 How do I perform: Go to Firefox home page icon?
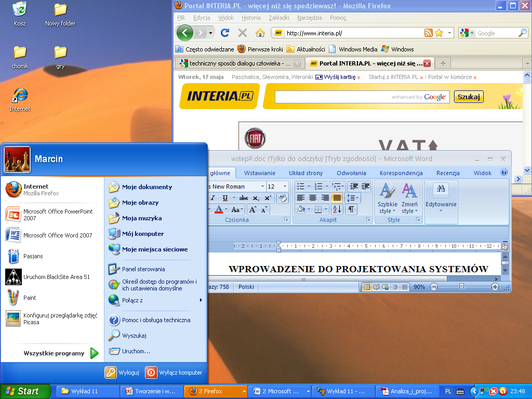pos(260,33)
